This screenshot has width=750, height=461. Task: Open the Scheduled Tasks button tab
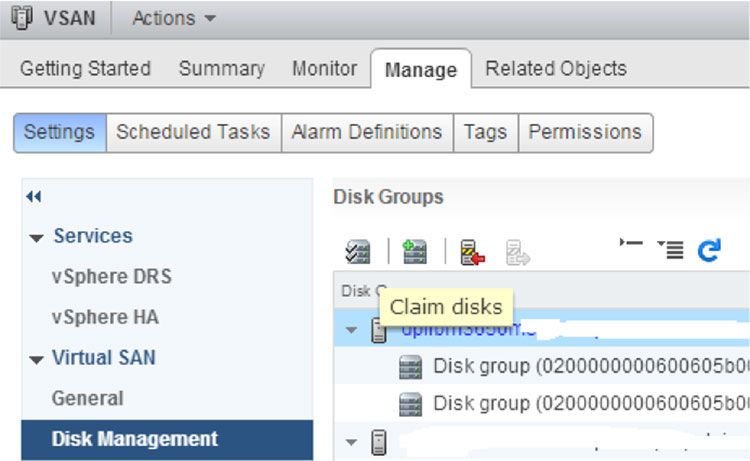coord(193,132)
